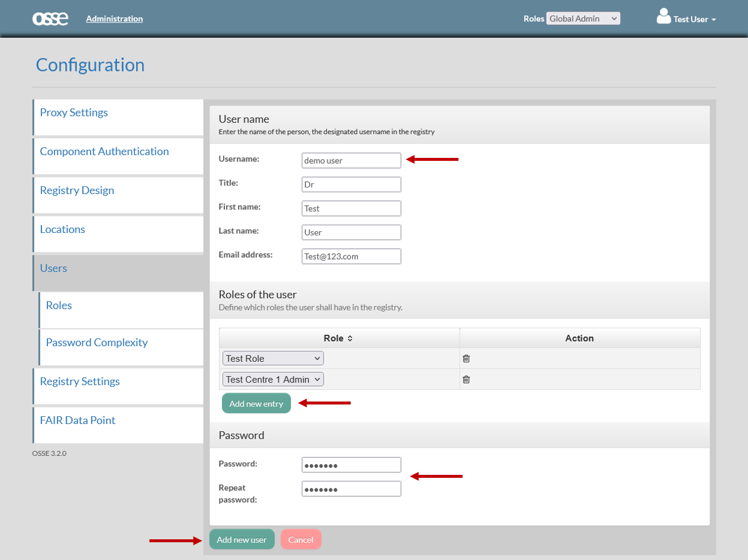
Task: Click the Action column header
Action: (x=579, y=338)
